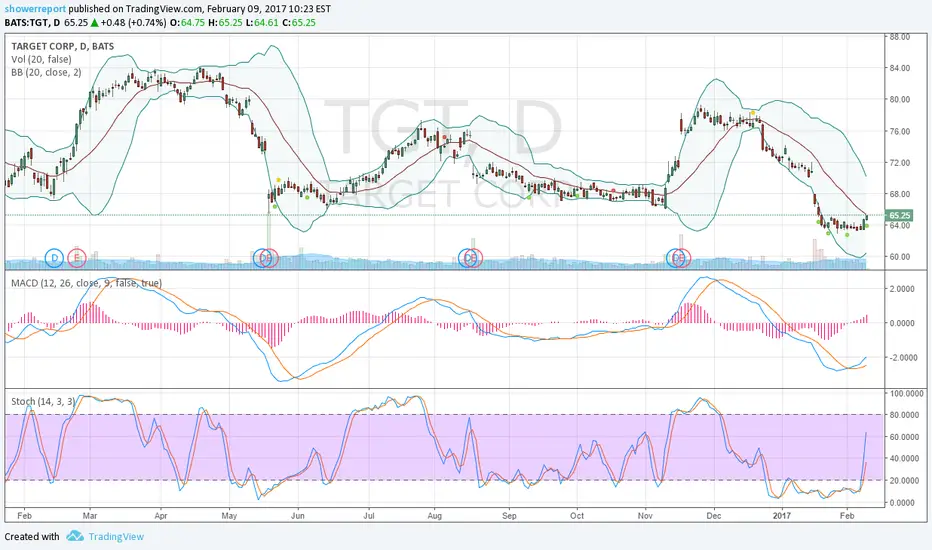Click the TradingView link in the footer
Screen dimensions: 932x550
116,537
